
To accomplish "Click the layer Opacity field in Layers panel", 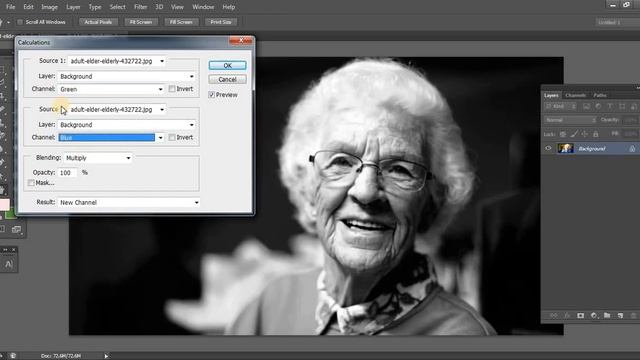I will pyautogui.click(x=630, y=120).
